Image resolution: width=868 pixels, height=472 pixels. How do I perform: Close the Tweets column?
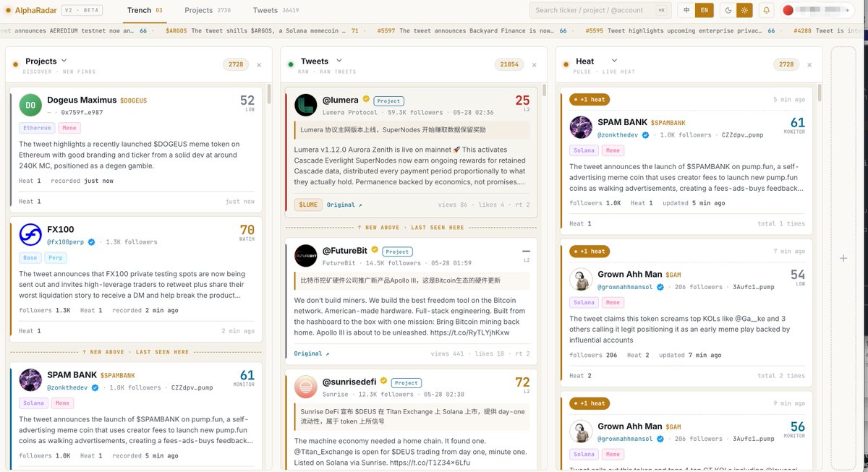535,65
